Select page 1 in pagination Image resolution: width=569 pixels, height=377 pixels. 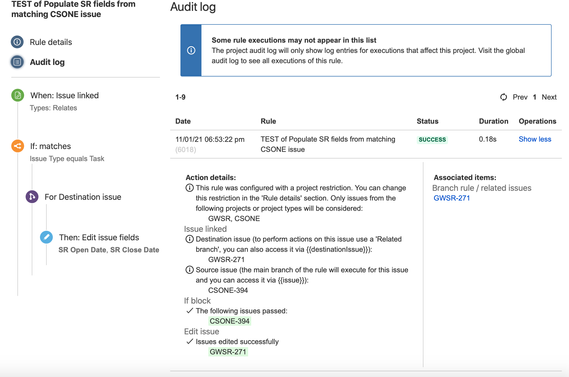(x=535, y=97)
